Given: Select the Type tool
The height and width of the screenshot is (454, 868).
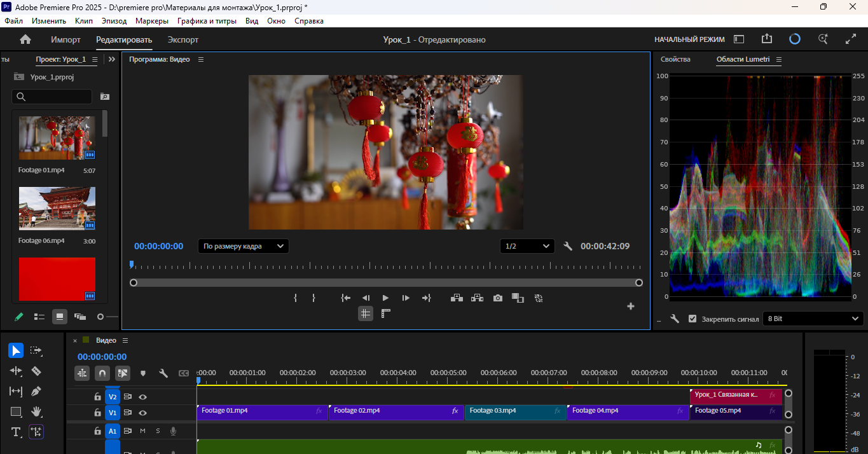Looking at the screenshot, I should (16, 432).
